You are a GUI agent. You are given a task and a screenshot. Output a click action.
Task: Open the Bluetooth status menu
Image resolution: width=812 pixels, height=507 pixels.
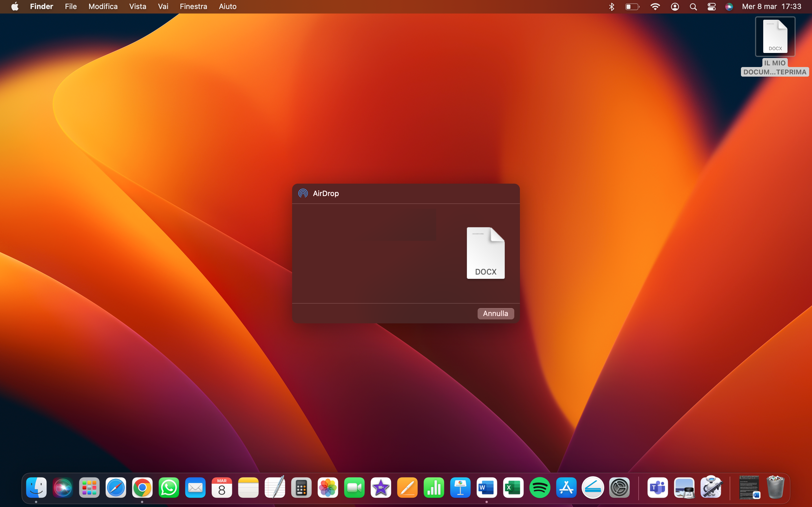[611, 6]
